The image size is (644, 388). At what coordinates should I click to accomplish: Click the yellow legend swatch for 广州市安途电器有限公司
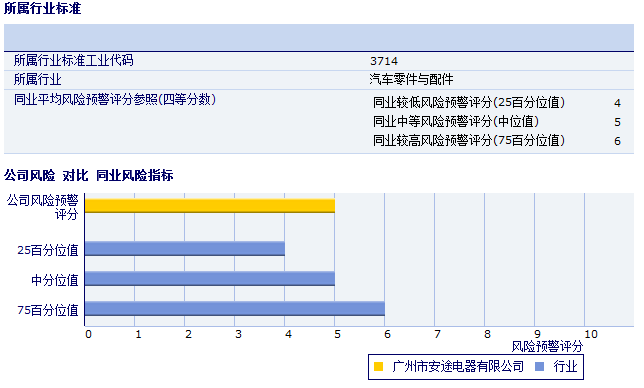tap(378, 367)
